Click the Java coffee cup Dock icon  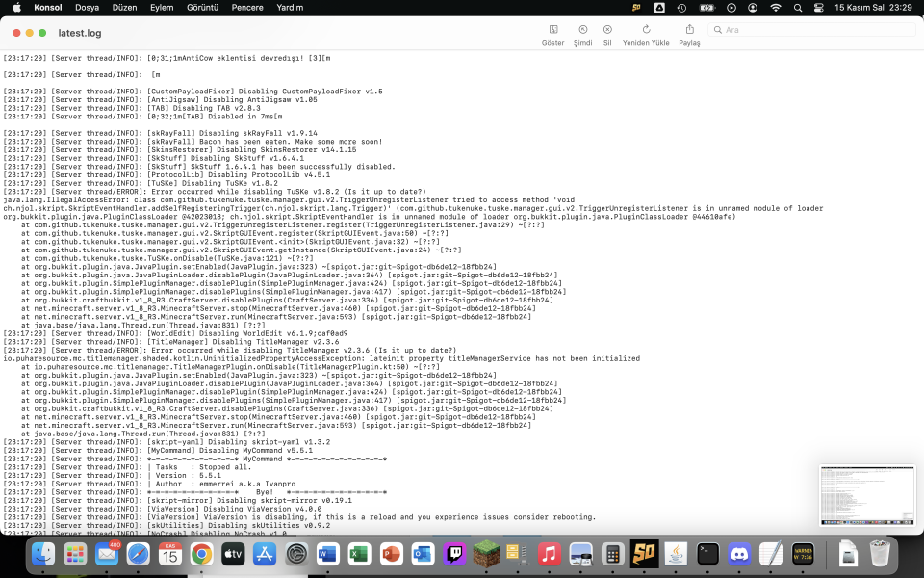click(676, 555)
